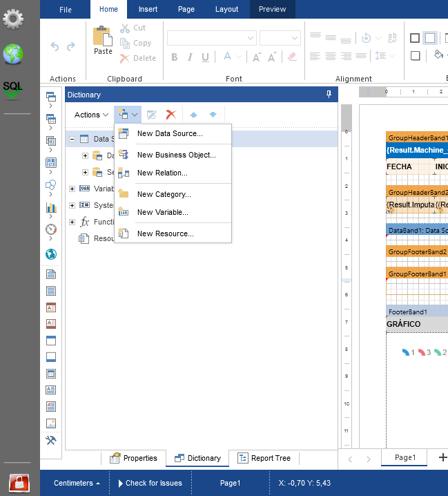Click the grow font size icon
Screen dimensions: 448x496
click(x=256, y=57)
